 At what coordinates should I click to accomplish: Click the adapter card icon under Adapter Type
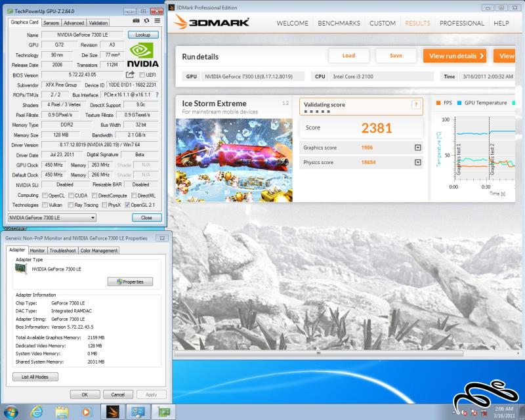[21, 269]
